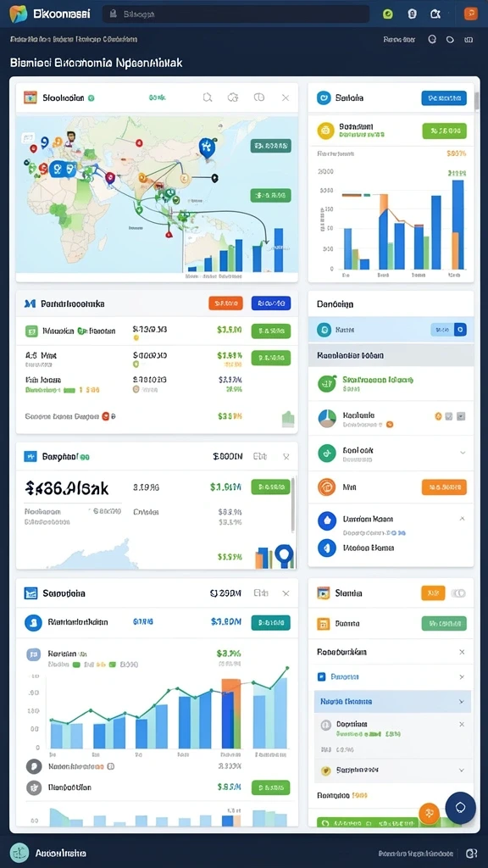This screenshot has height=868, width=488.
Task: Click the blue thumbs-up circle icon in the right list
Action: [326, 520]
